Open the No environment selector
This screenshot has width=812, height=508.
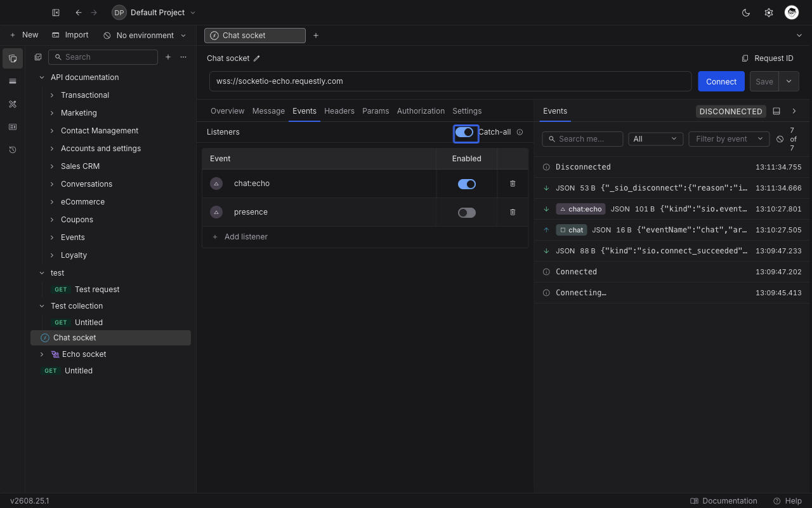click(145, 36)
